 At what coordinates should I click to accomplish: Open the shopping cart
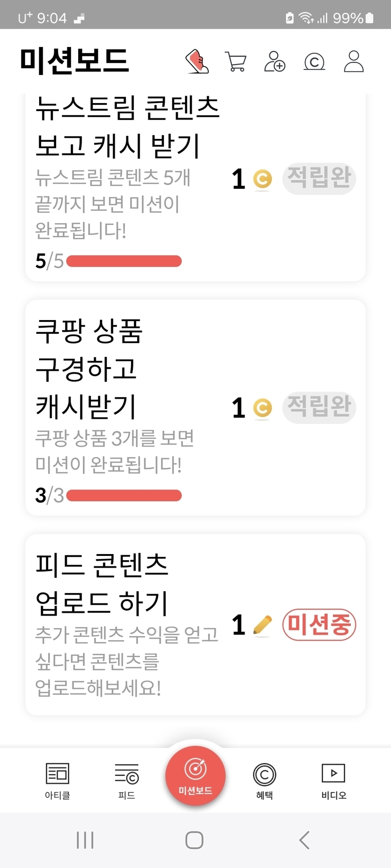tap(236, 62)
